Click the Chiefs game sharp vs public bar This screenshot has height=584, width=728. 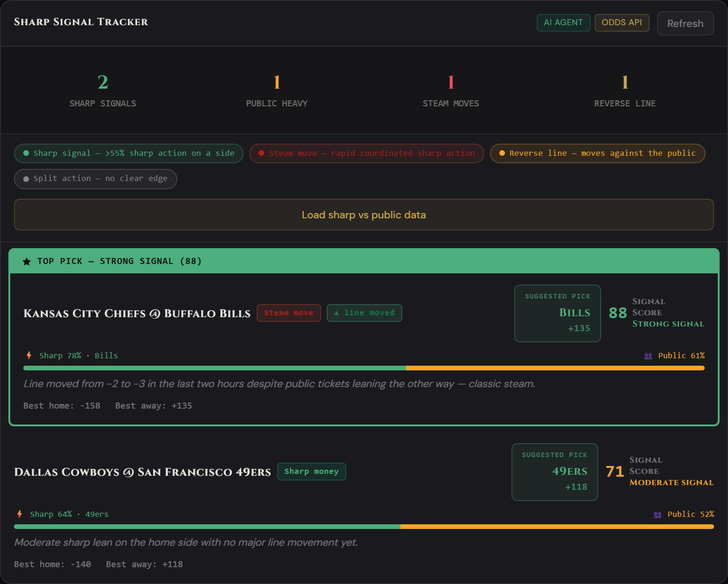click(364, 368)
